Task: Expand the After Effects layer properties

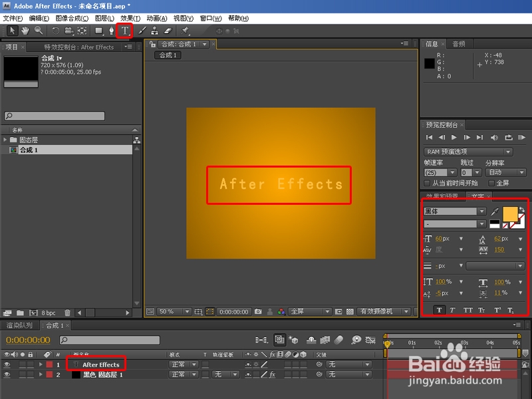Action: pos(41,364)
